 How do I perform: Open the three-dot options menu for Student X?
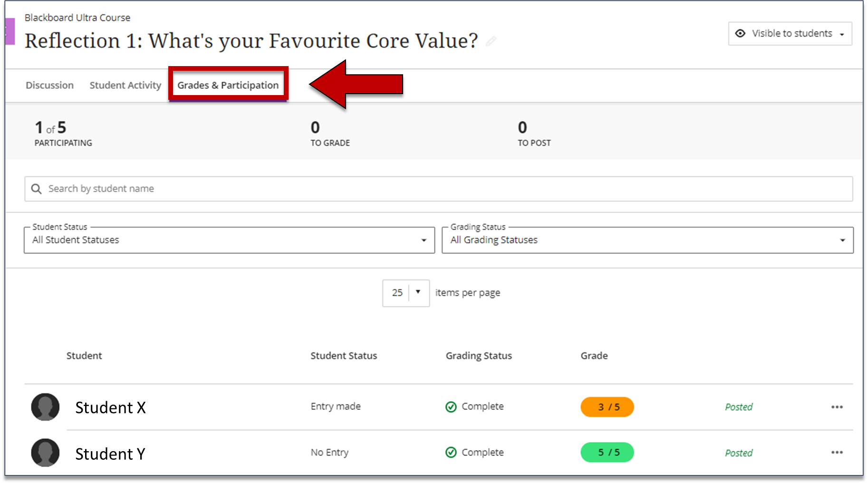837,407
